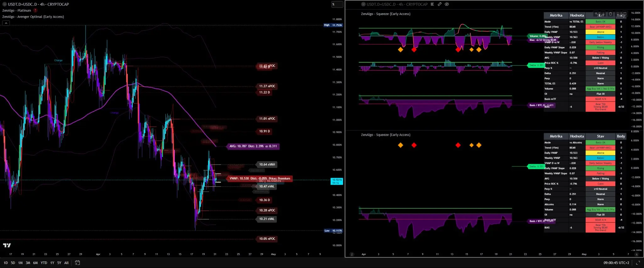Select the 5D time range
Image resolution: width=644 pixels, height=268 pixels.
13,263
